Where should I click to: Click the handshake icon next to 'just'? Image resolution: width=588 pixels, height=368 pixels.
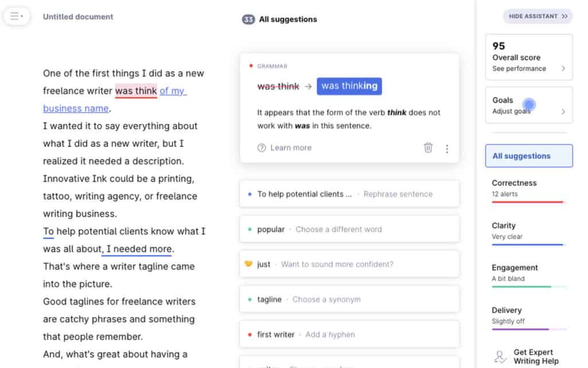[x=248, y=264]
